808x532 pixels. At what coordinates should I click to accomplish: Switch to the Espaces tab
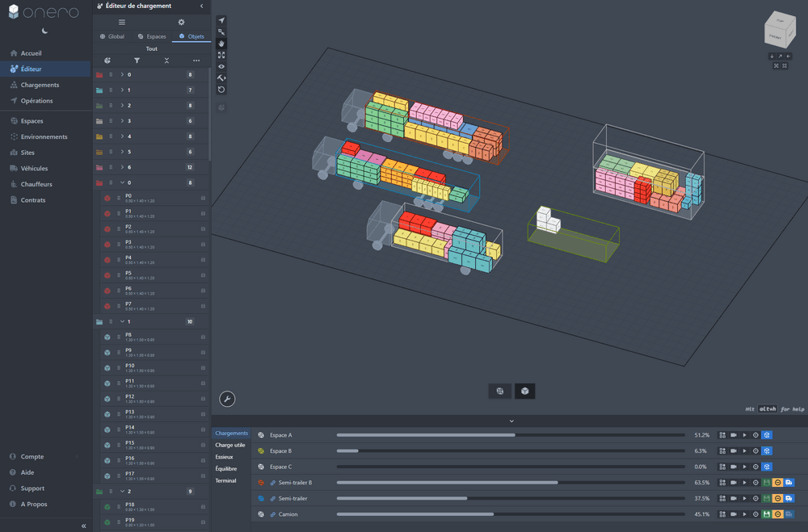[152, 36]
